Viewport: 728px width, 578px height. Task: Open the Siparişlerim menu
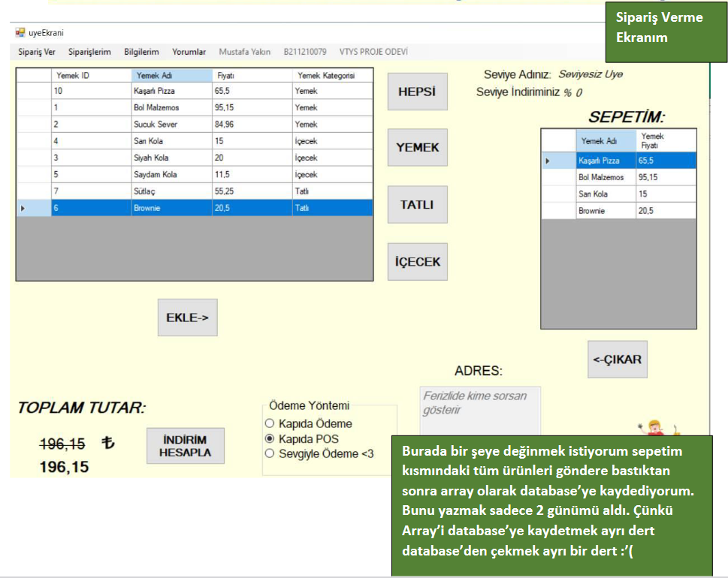click(x=89, y=52)
